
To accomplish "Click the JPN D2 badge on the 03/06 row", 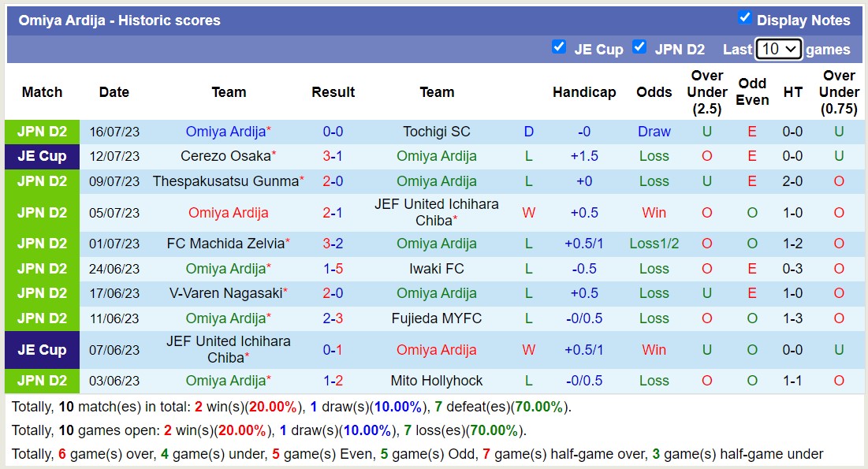I will 42,381.
